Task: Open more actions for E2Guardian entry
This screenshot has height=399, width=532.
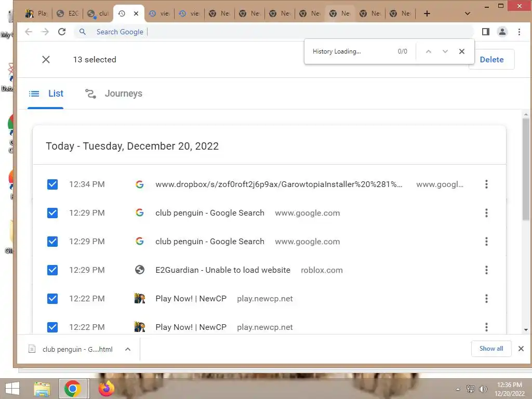Action: (486, 270)
